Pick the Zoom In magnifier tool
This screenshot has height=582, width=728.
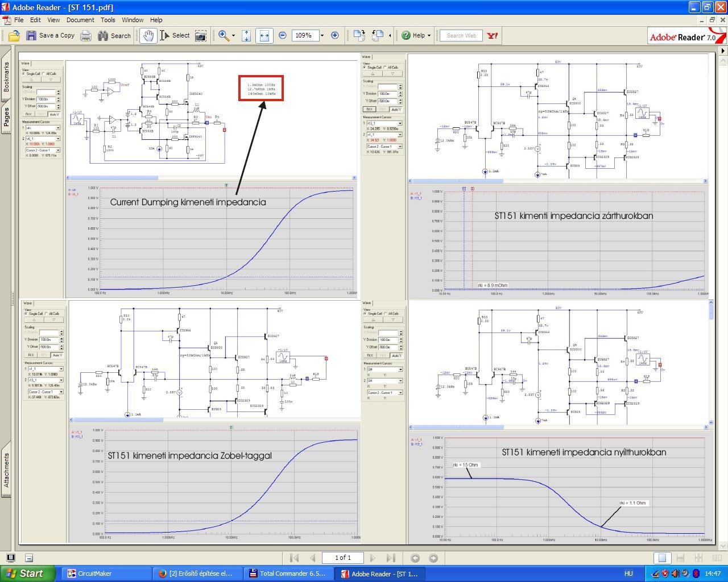[224, 36]
